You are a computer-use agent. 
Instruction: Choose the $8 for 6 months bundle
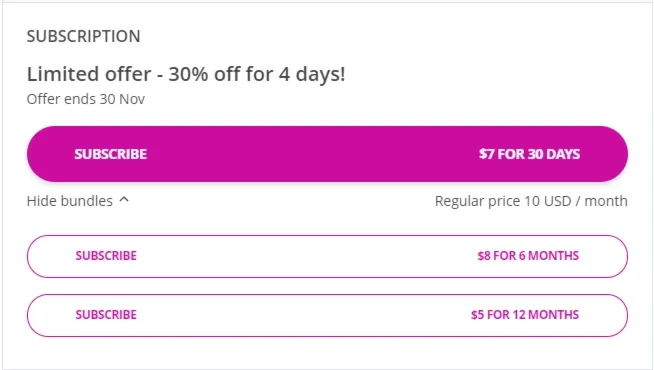click(x=327, y=256)
